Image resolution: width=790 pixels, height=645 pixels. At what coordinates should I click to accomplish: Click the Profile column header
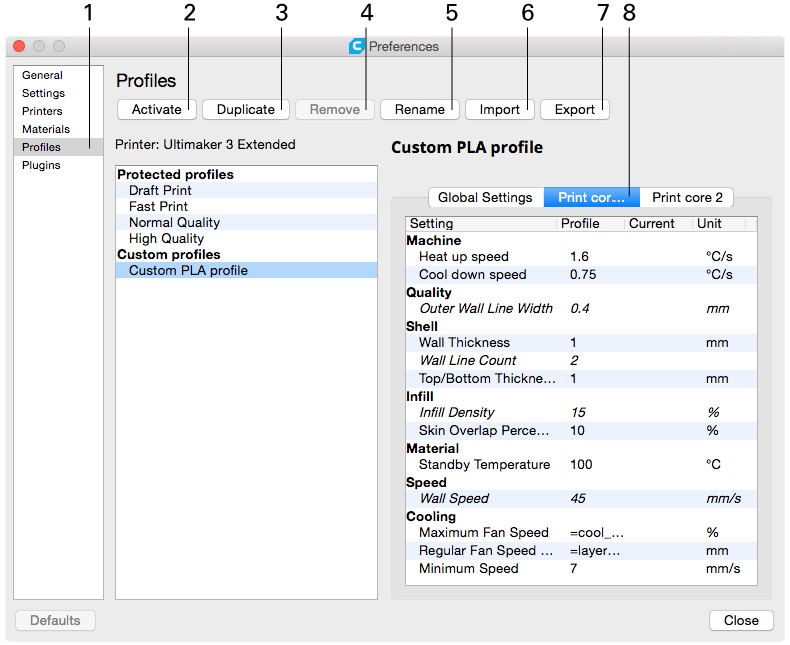[x=589, y=224]
